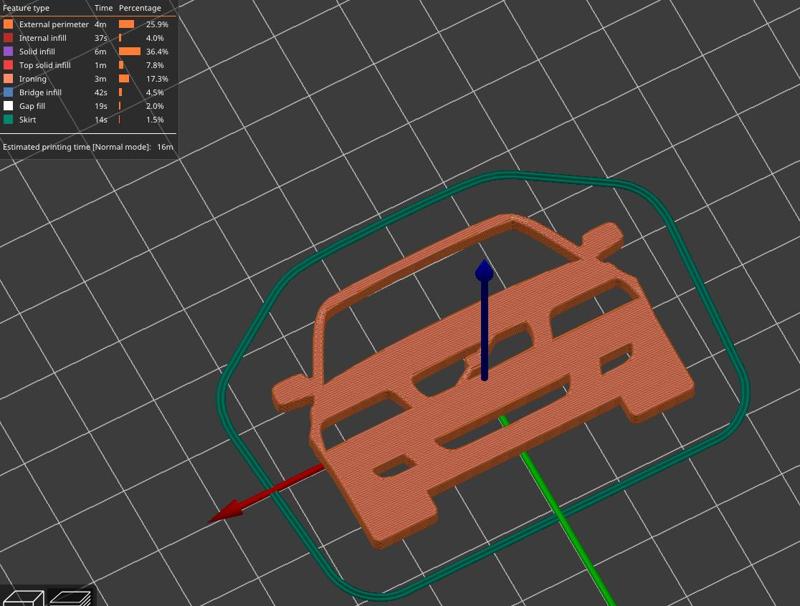Viewport: 800px width, 606px height.
Task: Click the Estimated printing time text
Action: [77, 147]
